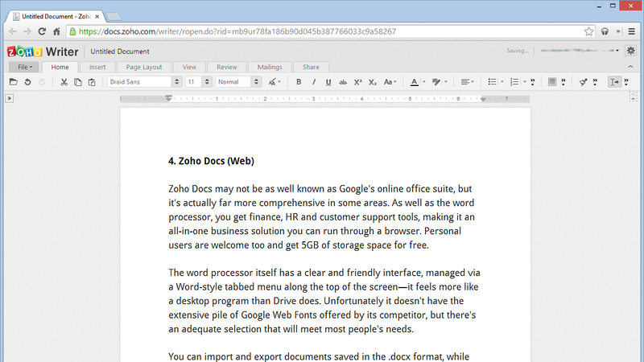Screen dimensions: 644x362
Task: Apply bold formatting
Action: click(x=299, y=82)
